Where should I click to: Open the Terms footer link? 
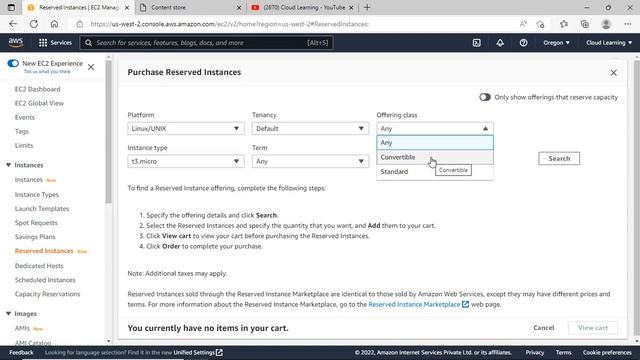[563, 352]
